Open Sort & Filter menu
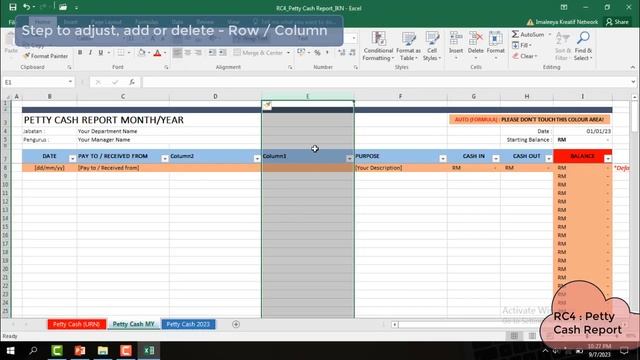The image size is (640, 360). click(x=563, y=46)
